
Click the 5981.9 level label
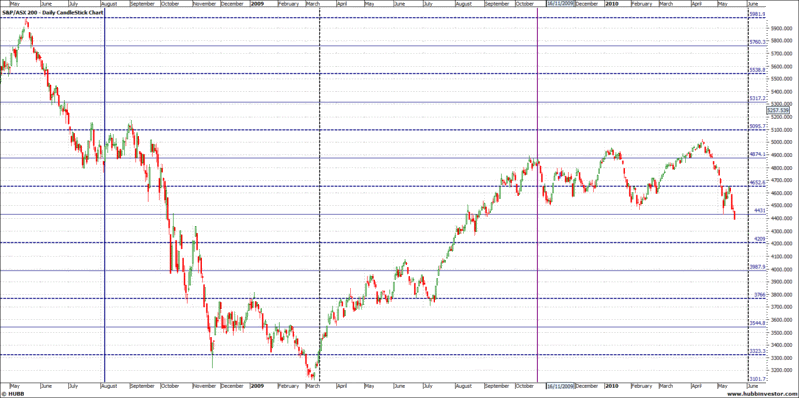pyautogui.click(x=757, y=14)
